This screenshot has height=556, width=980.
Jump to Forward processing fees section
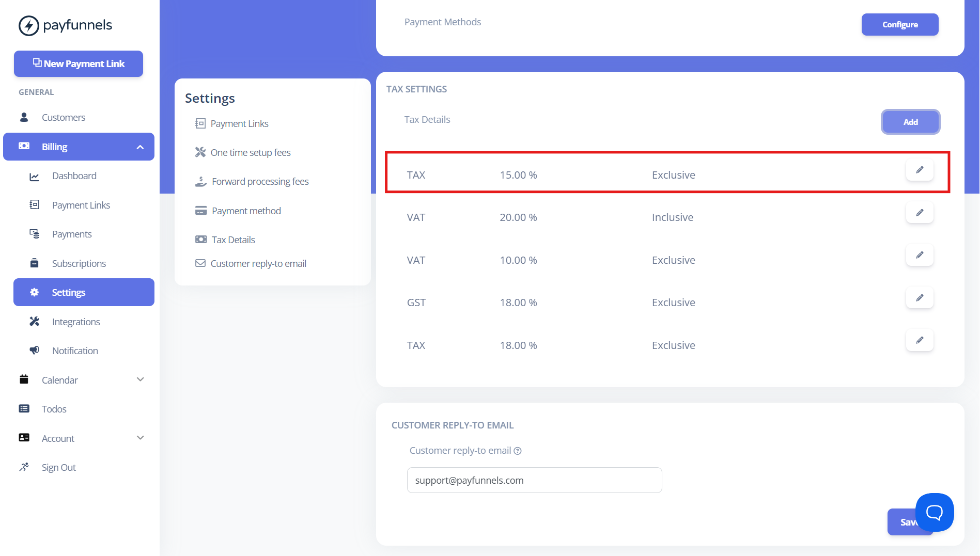[x=260, y=181]
